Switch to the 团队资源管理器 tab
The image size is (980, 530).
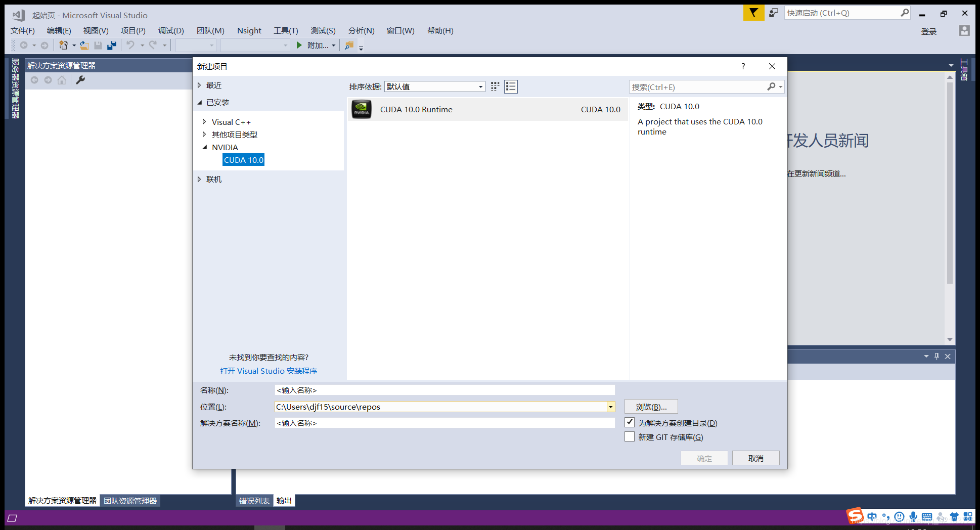point(130,501)
